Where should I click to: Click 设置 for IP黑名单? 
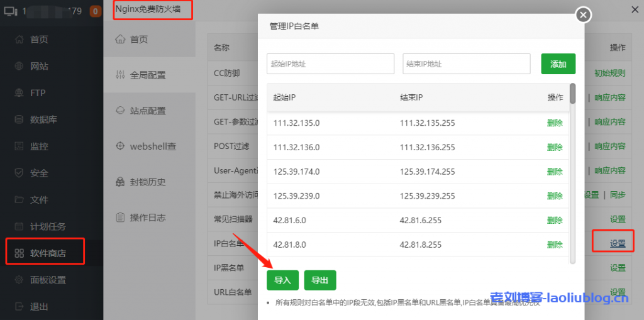(618, 268)
